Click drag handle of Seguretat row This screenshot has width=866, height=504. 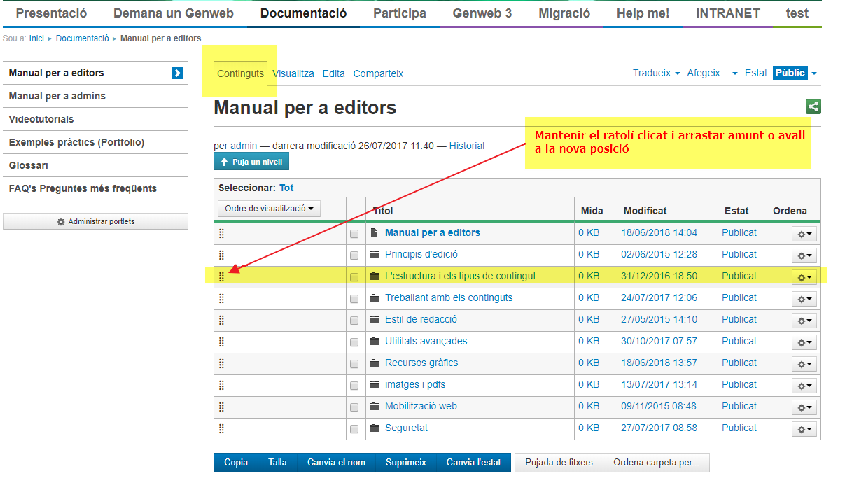tap(221, 428)
